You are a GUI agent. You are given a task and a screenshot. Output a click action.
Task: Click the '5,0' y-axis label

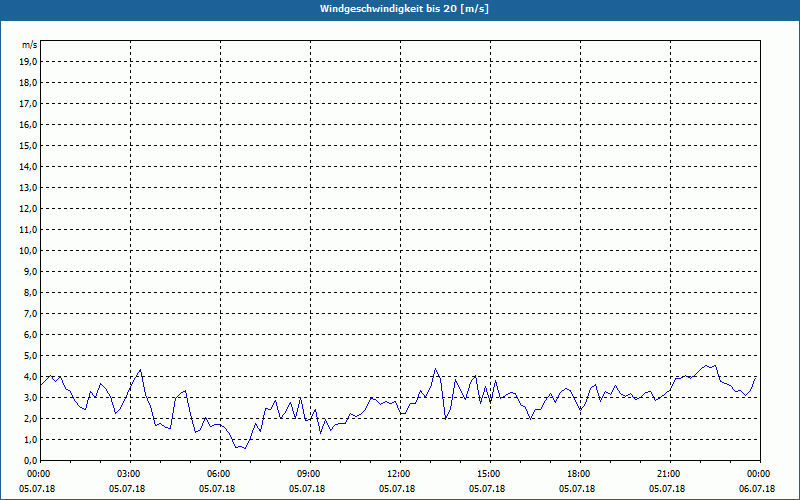[x=30, y=356]
